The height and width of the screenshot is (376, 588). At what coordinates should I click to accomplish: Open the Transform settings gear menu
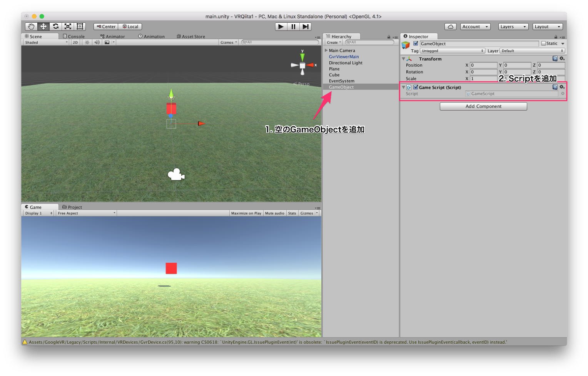click(x=562, y=58)
